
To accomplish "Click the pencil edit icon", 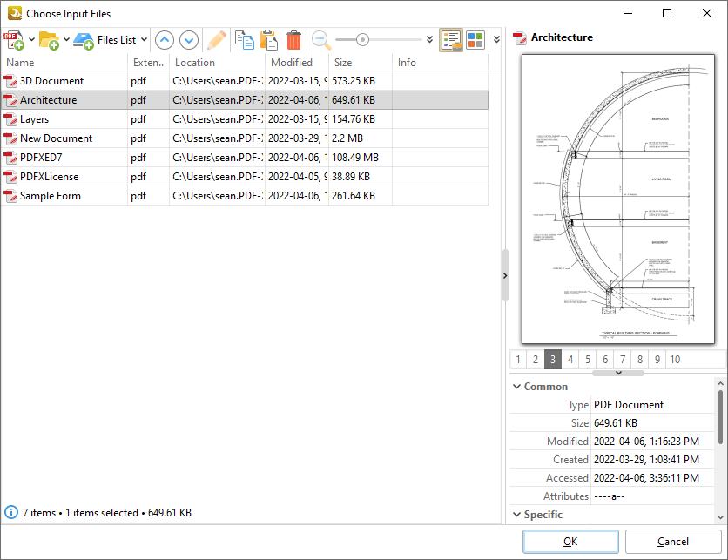I will [x=216, y=40].
